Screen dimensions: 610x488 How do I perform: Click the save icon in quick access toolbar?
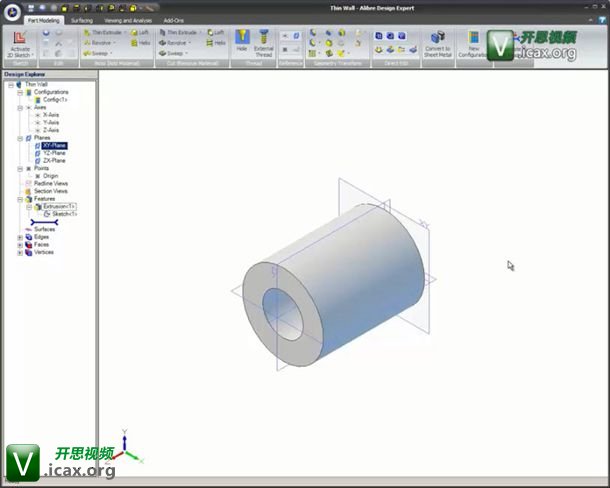click(31, 8)
